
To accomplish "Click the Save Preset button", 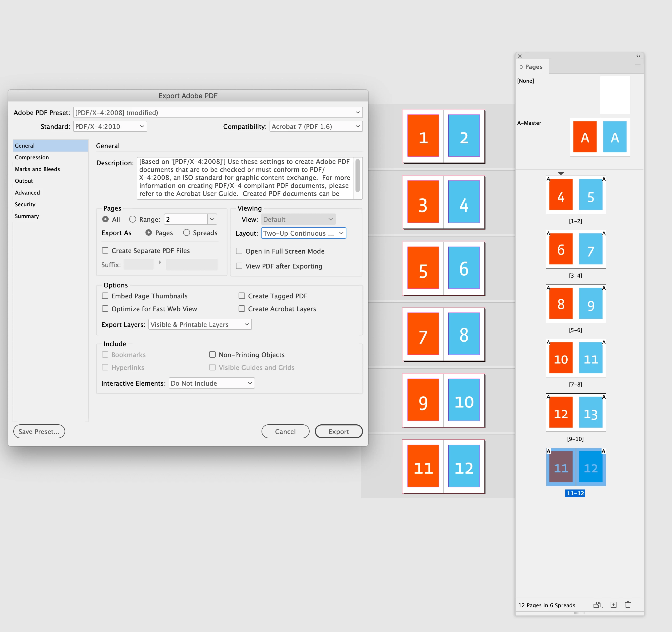I will tap(39, 432).
